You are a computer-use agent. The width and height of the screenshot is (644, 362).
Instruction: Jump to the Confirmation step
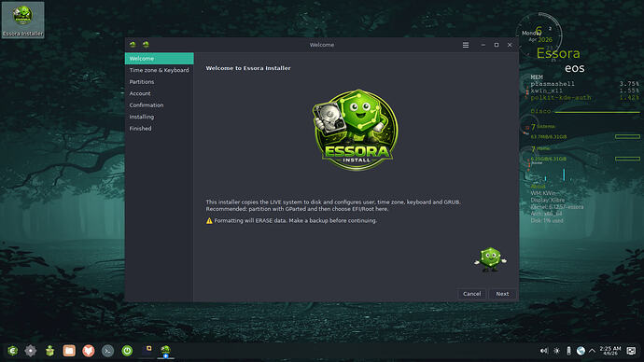tap(159, 105)
